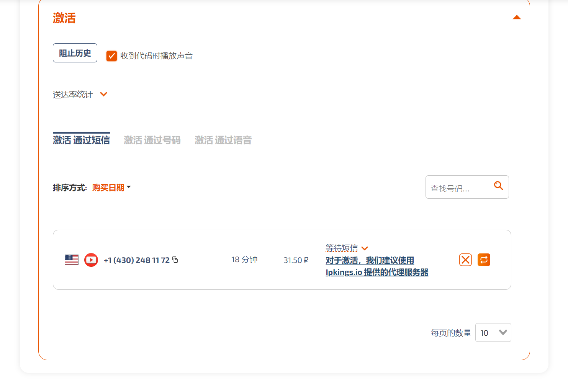
Task: Click the YouTube service icon
Action: coord(91,260)
